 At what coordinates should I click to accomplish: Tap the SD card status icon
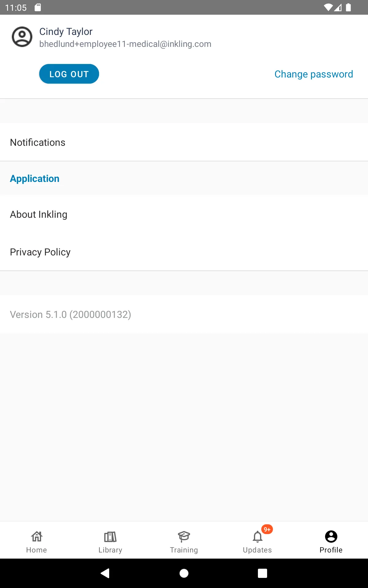coord(38,7)
